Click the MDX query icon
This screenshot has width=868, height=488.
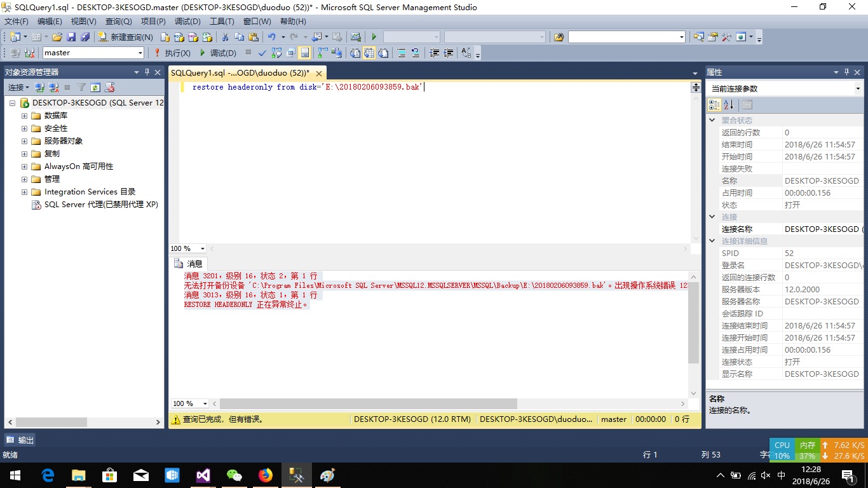point(179,37)
